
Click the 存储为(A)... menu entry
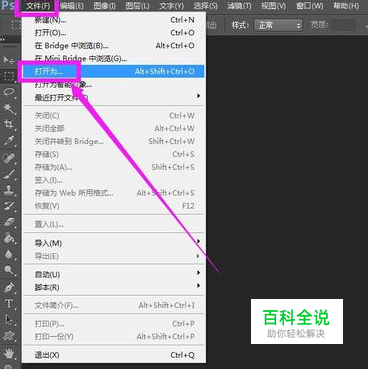[x=113, y=167]
